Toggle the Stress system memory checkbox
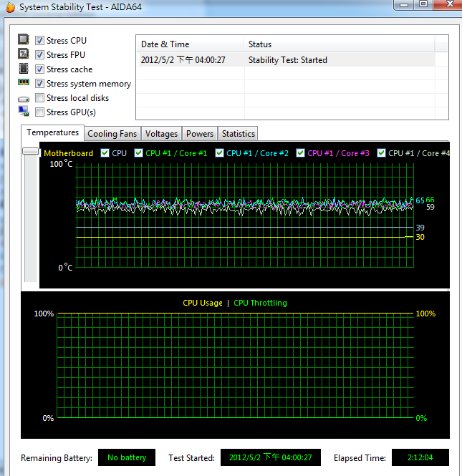 point(39,84)
